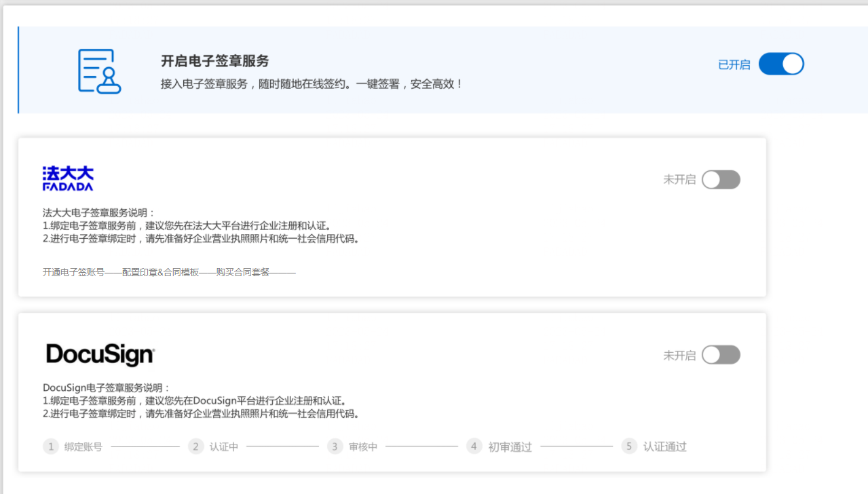Viewport: 868px width, 494px height.
Task: Select step 5 认证通过
Action: tap(654, 446)
